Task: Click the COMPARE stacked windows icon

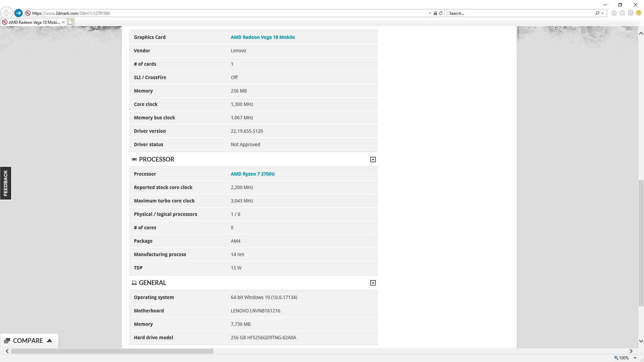Action: (x=7, y=341)
